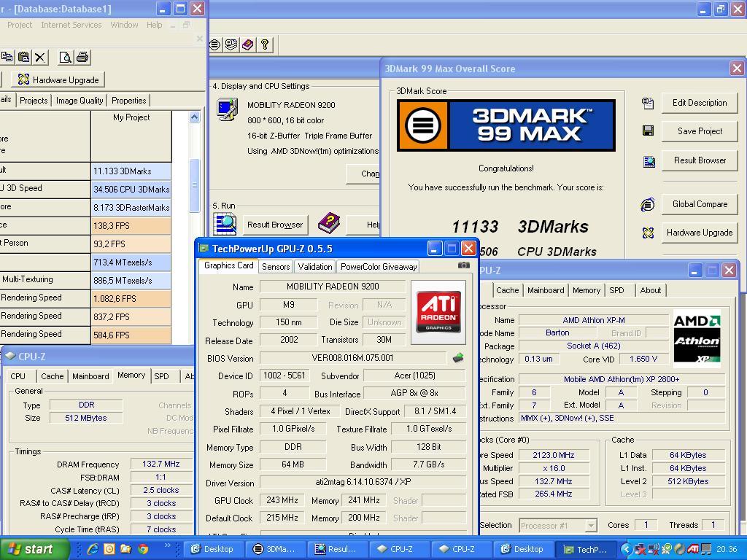Click the Save Project button
The height and width of the screenshot is (560, 747).
700,131
